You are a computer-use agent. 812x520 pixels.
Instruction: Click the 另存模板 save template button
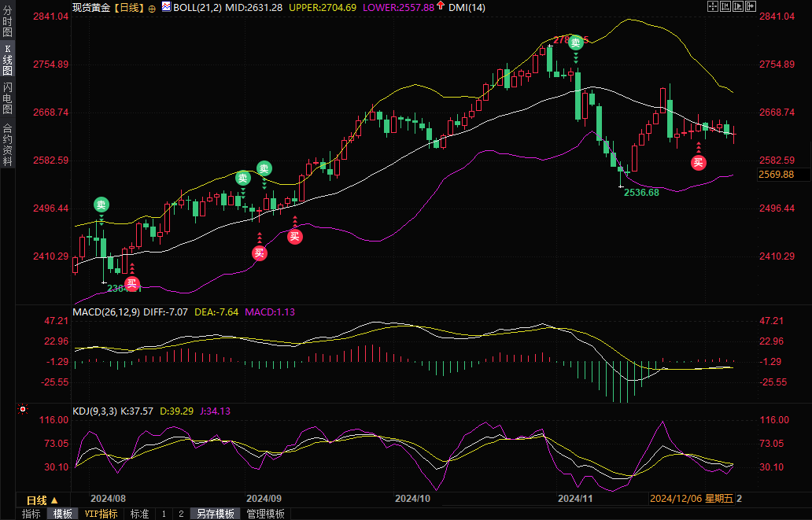point(215,514)
